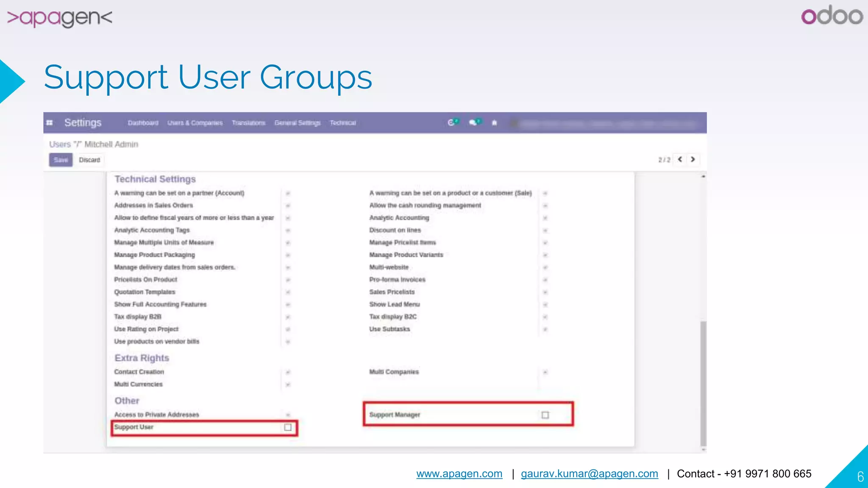Screen dimensions: 868x488
Task: Toggle Use products on vendor bills checkbox
Action: pos(288,341)
